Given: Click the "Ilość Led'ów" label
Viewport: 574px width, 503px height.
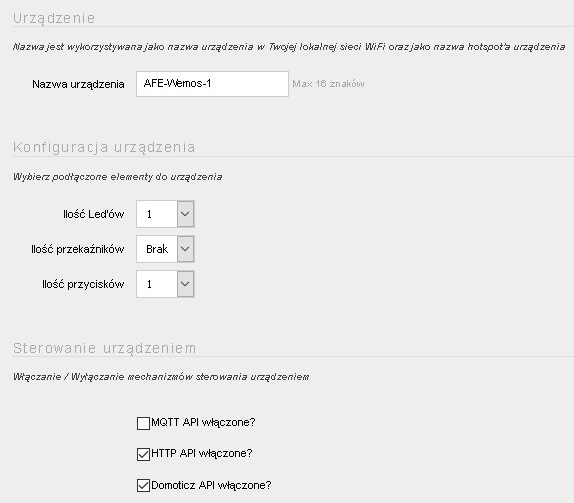Looking at the screenshot, I should pos(94,214).
